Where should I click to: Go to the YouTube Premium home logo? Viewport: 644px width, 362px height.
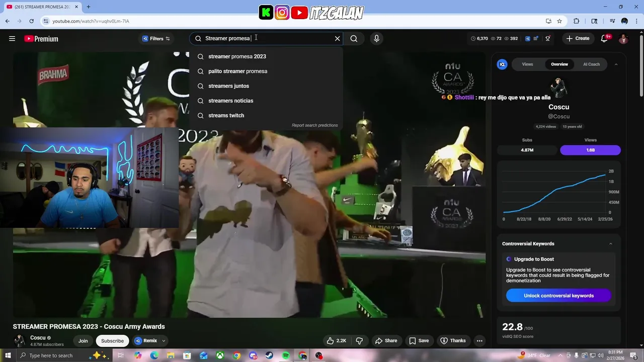41,39
